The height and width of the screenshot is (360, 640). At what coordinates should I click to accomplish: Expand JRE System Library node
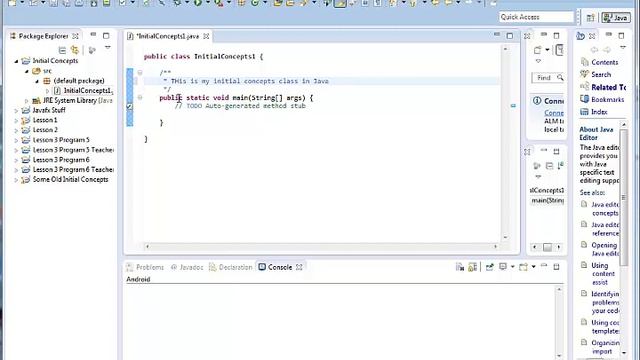(27, 101)
